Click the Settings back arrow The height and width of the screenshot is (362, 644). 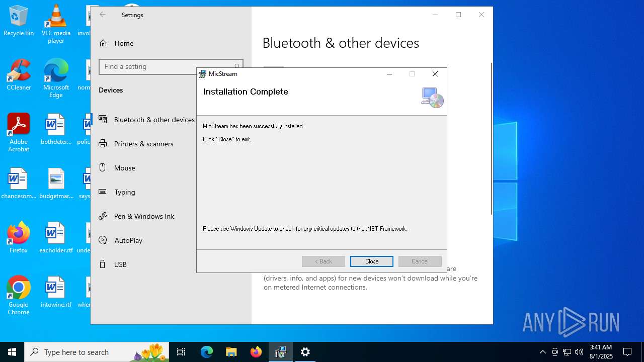103,15
